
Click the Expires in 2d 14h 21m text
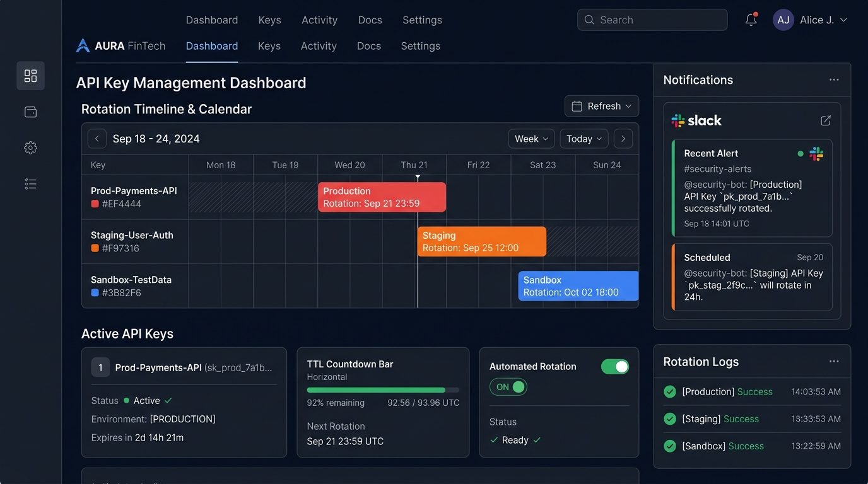click(x=138, y=437)
